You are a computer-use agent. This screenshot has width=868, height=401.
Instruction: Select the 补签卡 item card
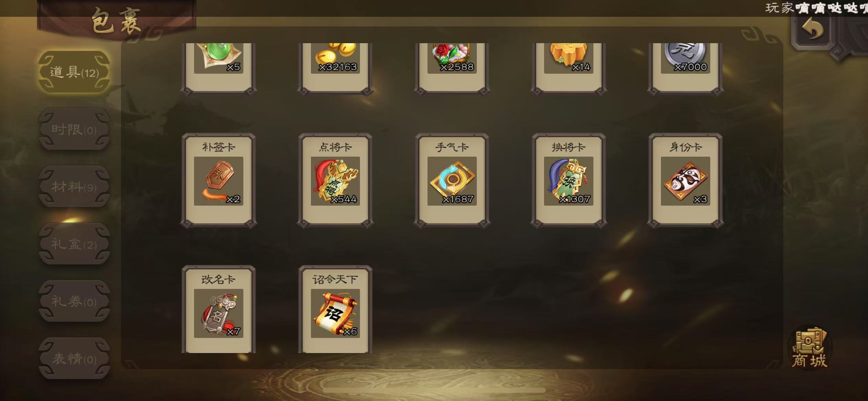[x=219, y=181]
